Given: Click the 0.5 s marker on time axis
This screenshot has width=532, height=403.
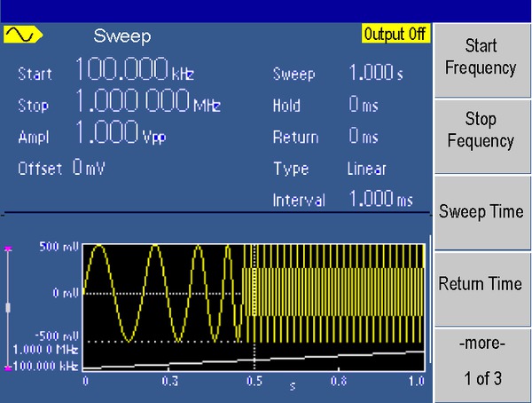Looking at the screenshot, I should click(254, 381).
